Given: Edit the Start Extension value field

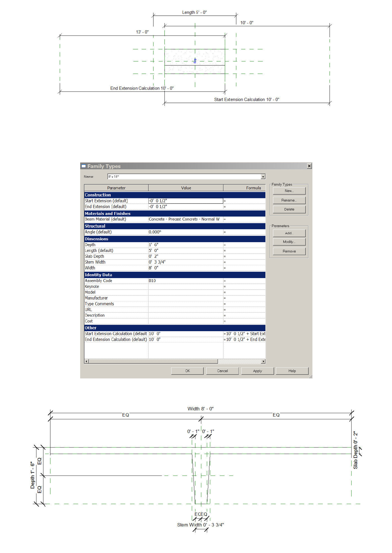Looking at the screenshot, I should click(x=186, y=201).
